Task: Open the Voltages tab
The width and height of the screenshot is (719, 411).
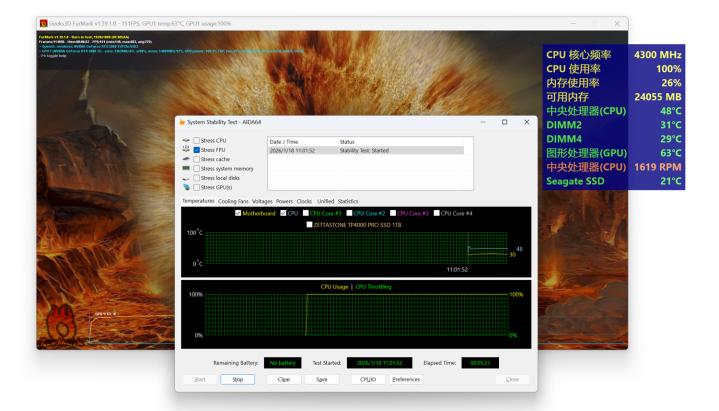Action: (262, 201)
